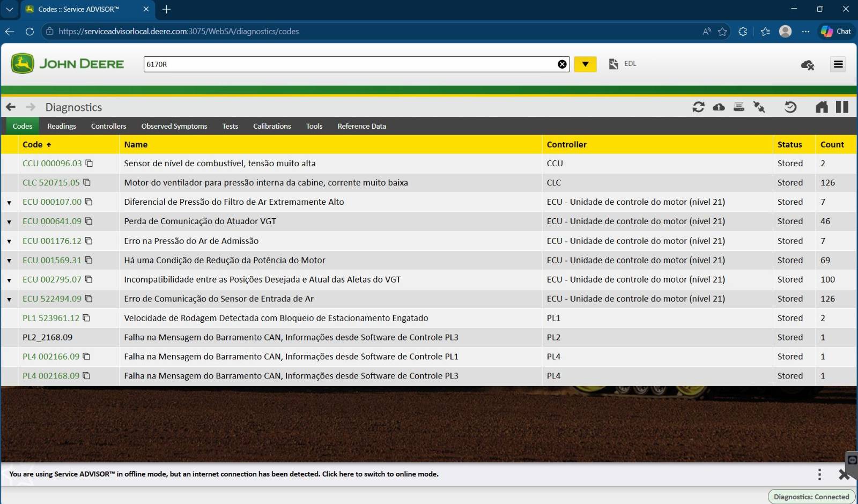This screenshot has width=858, height=504.
Task: Copy code PL4 002166.09
Action: click(86, 357)
